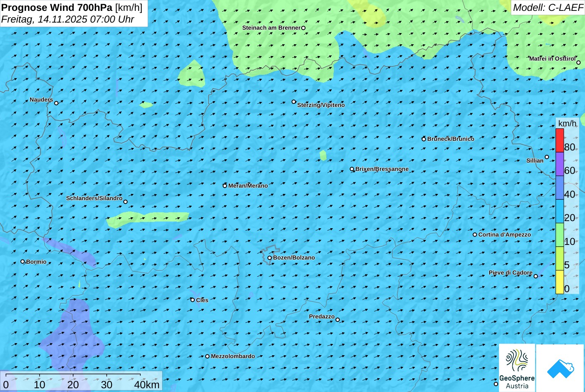The image size is (585, 392).
Task: Click the 'Modell: C-LAEF' label
Action: tap(548, 8)
